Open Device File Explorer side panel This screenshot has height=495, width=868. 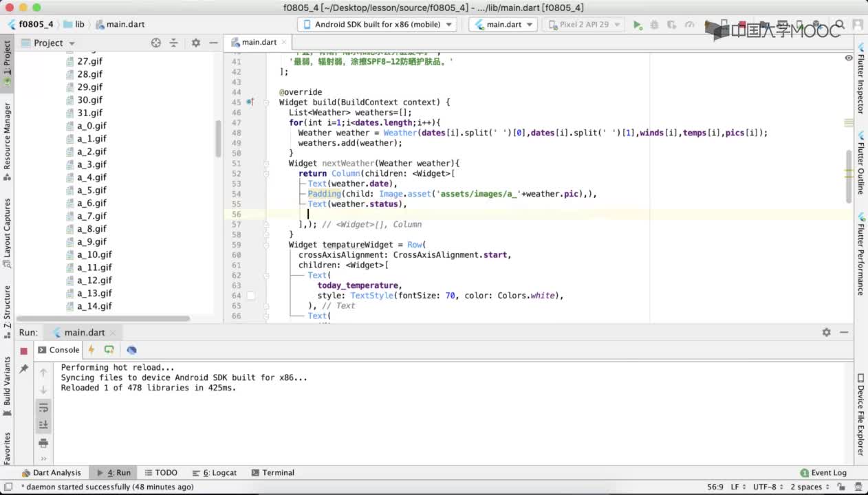pos(860,415)
